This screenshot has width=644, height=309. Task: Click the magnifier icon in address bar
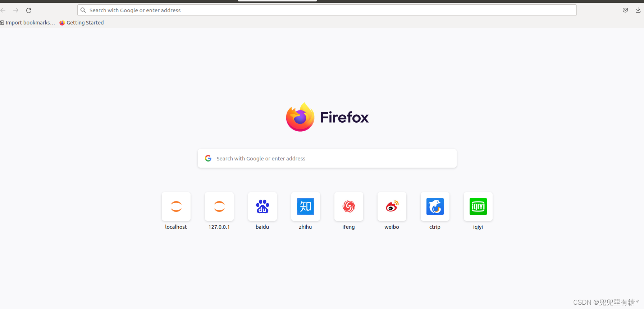tap(83, 10)
